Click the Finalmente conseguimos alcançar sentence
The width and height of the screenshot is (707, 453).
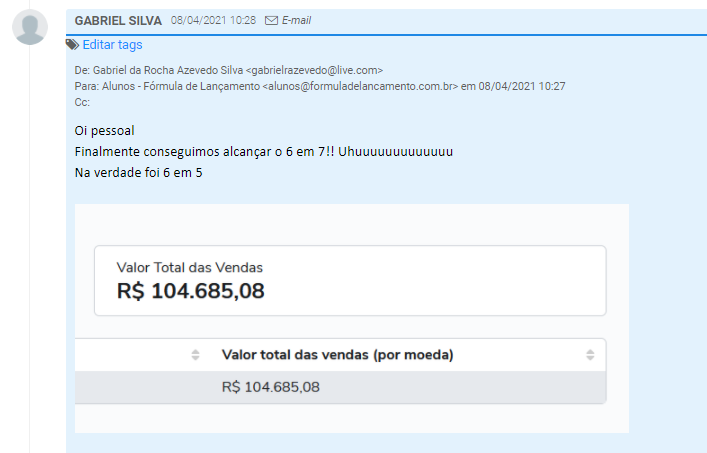(263, 151)
